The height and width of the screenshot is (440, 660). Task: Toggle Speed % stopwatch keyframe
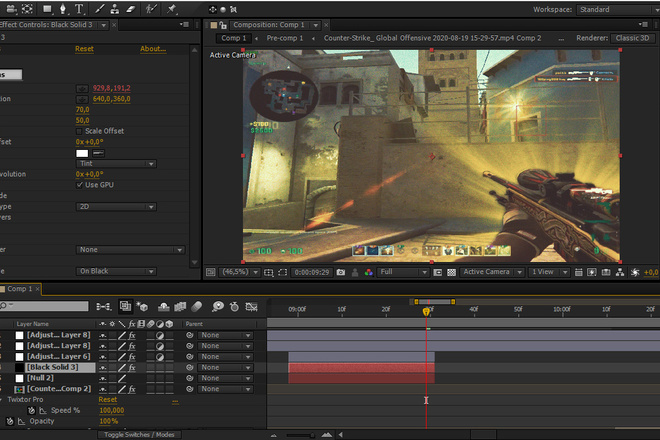click(x=31, y=411)
